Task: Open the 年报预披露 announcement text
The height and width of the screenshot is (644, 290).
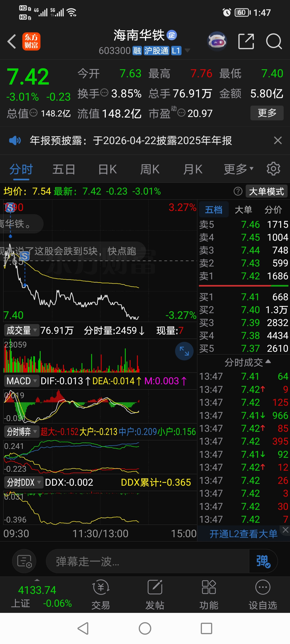Action: (131, 140)
